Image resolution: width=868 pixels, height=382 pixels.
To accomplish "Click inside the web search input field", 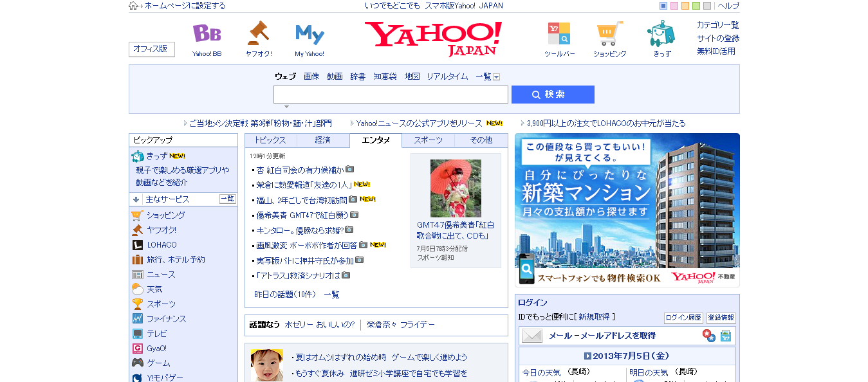I will tap(391, 95).
